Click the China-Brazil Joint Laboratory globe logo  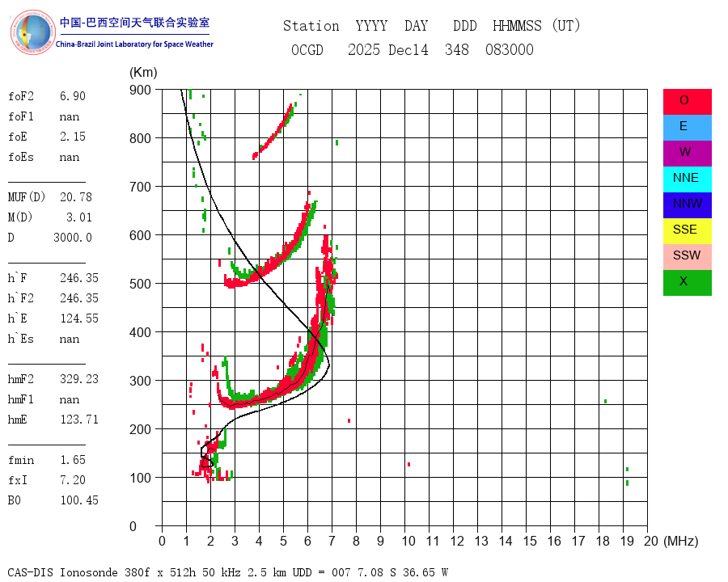click(32, 32)
